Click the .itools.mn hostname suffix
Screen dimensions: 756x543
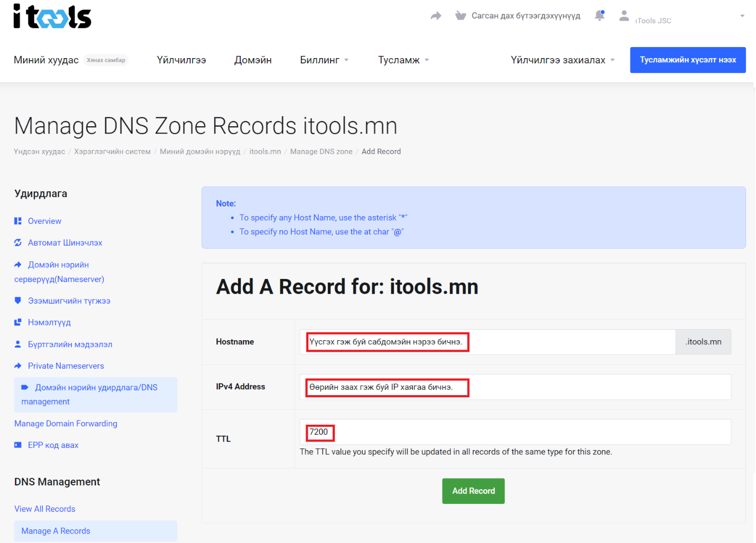[703, 342]
